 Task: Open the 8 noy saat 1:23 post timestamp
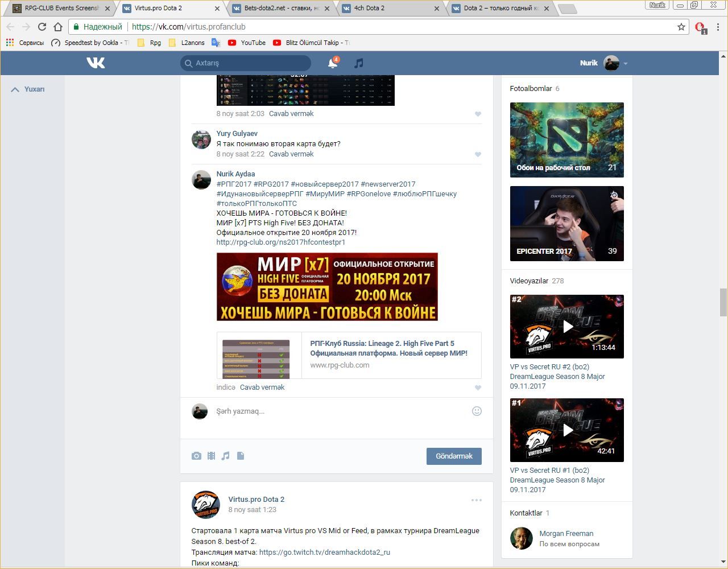tap(253, 510)
